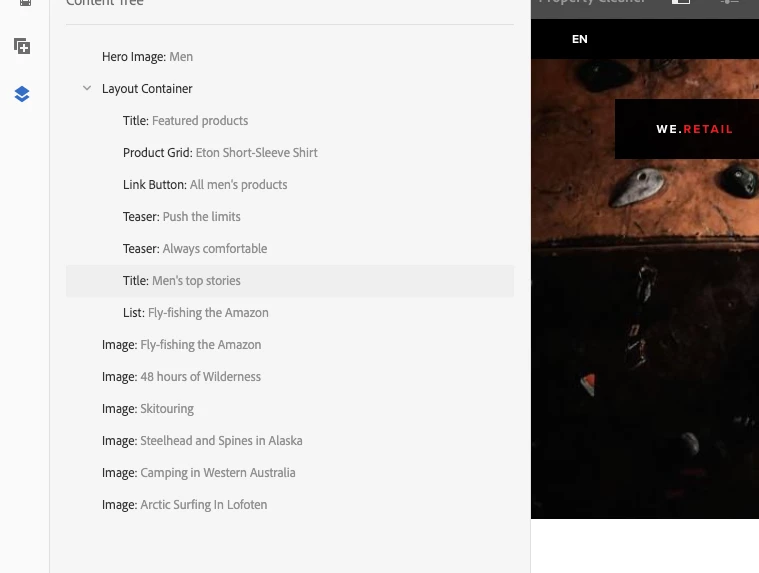Screen dimensions: 759x573
Task: Collapse the Layout Container node
Action: 87,88
